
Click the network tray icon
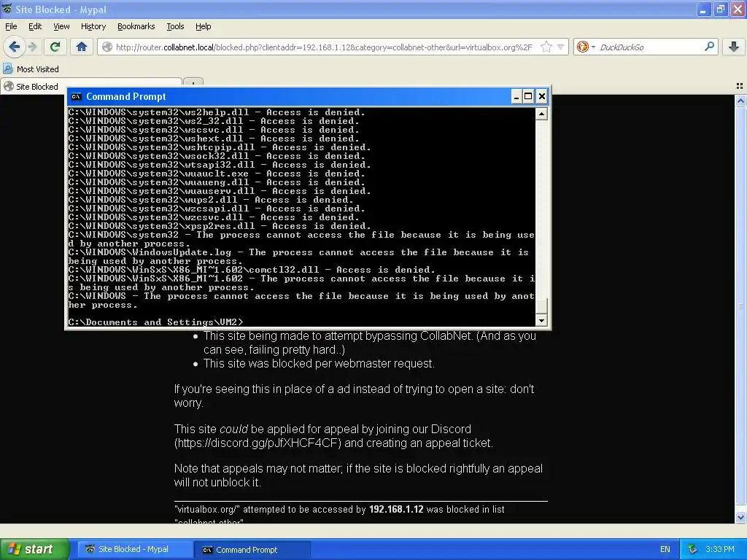692,549
